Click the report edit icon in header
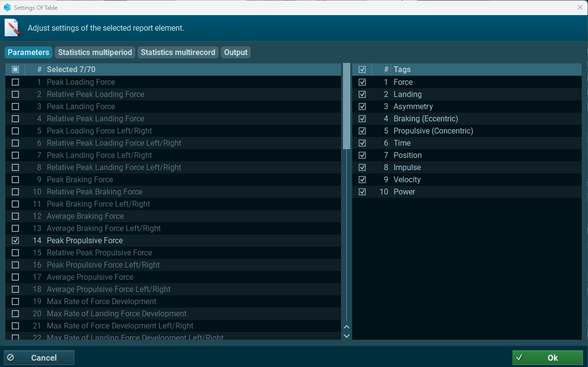The image size is (588, 367). 12,28
